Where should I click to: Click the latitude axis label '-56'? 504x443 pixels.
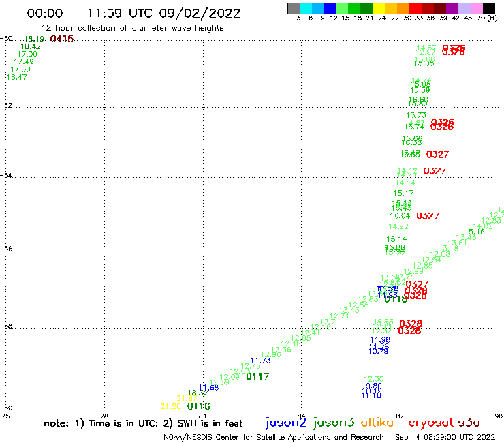point(6,249)
